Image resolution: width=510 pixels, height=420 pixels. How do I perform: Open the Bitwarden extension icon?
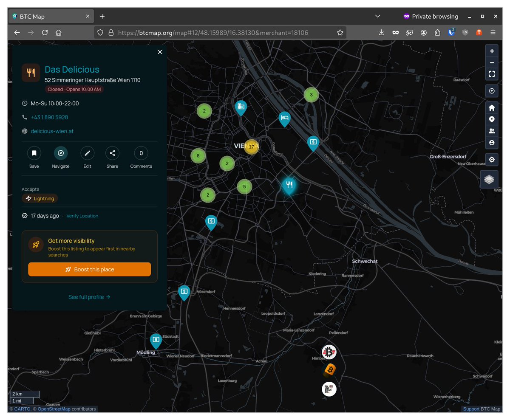(x=451, y=32)
